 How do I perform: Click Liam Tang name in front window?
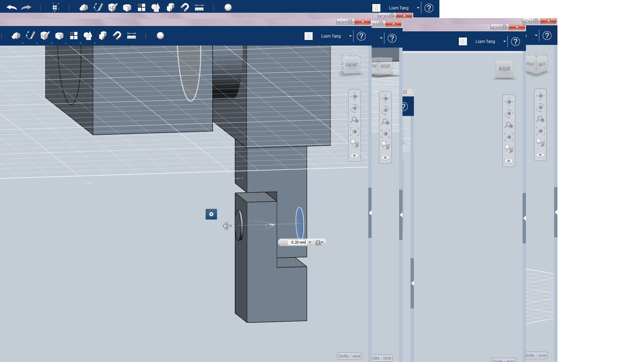point(331,36)
